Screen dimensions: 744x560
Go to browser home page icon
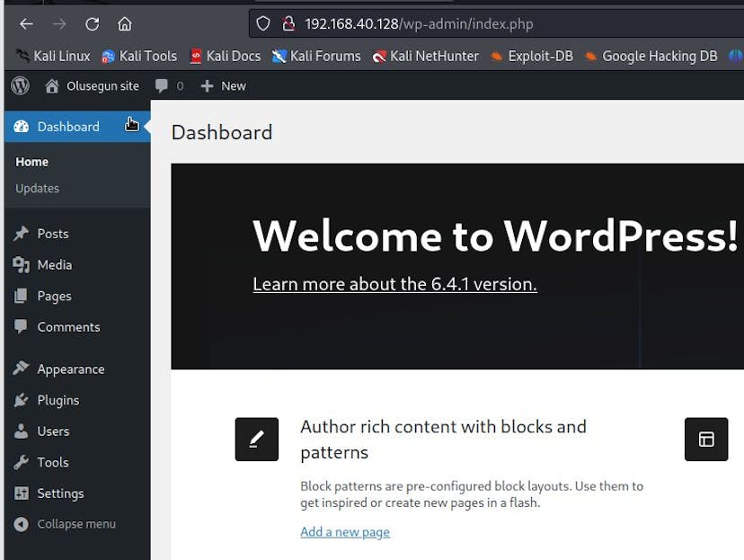(124, 24)
